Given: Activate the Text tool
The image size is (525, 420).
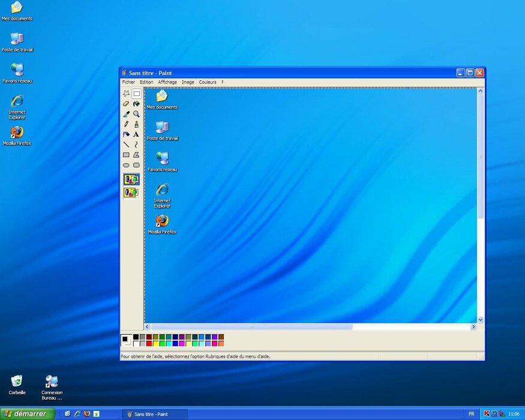Looking at the screenshot, I should [x=136, y=134].
